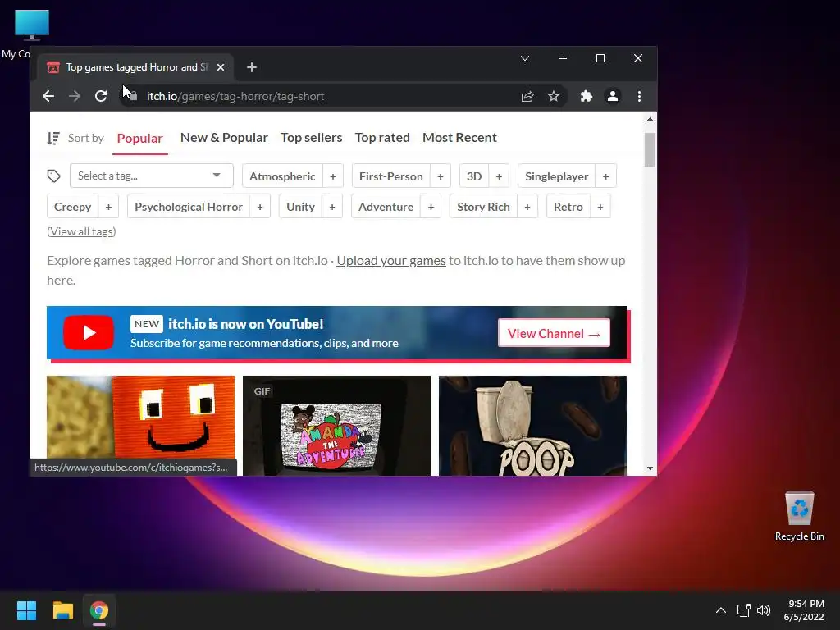Filter by the Story Rich tag
The height and width of the screenshot is (630, 840).
click(x=483, y=207)
